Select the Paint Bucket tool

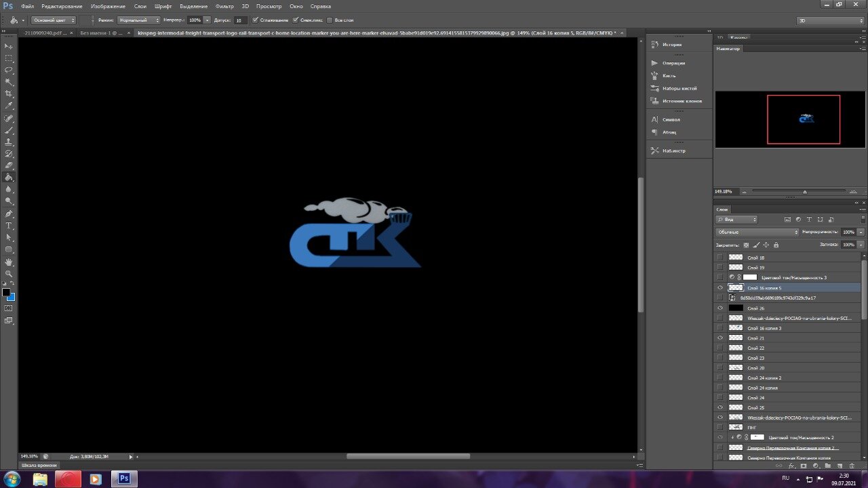coord(9,178)
